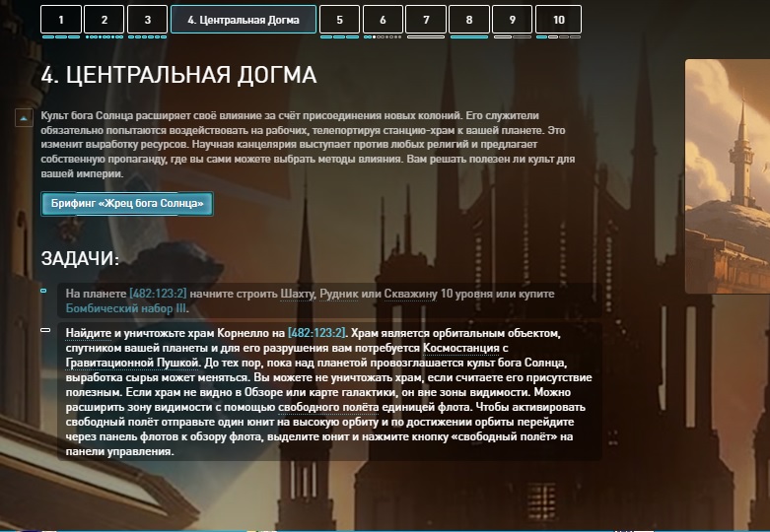This screenshot has width=770, height=532.
Task: Select chapter tab 7
Action: coord(426,20)
